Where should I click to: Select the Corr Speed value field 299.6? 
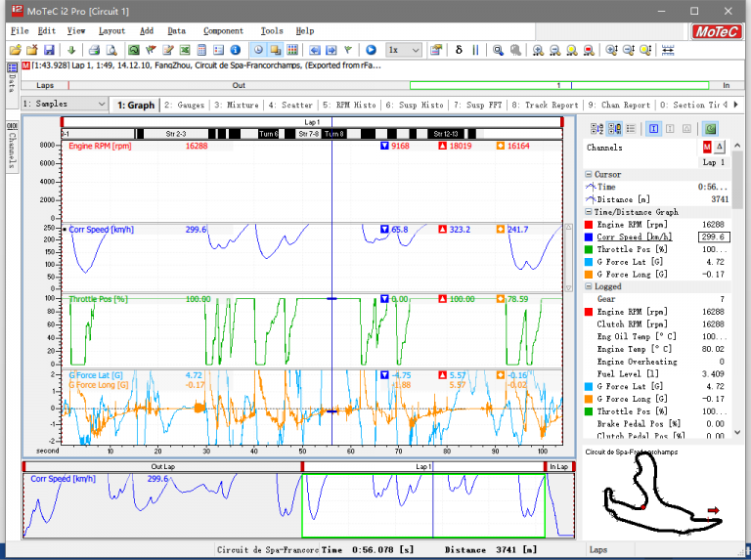click(x=714, y=237)
